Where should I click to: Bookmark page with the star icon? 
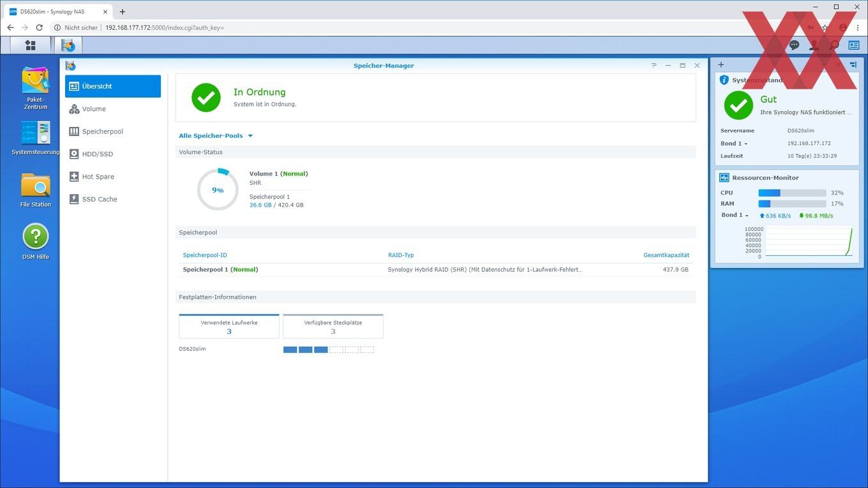(825, 27)
